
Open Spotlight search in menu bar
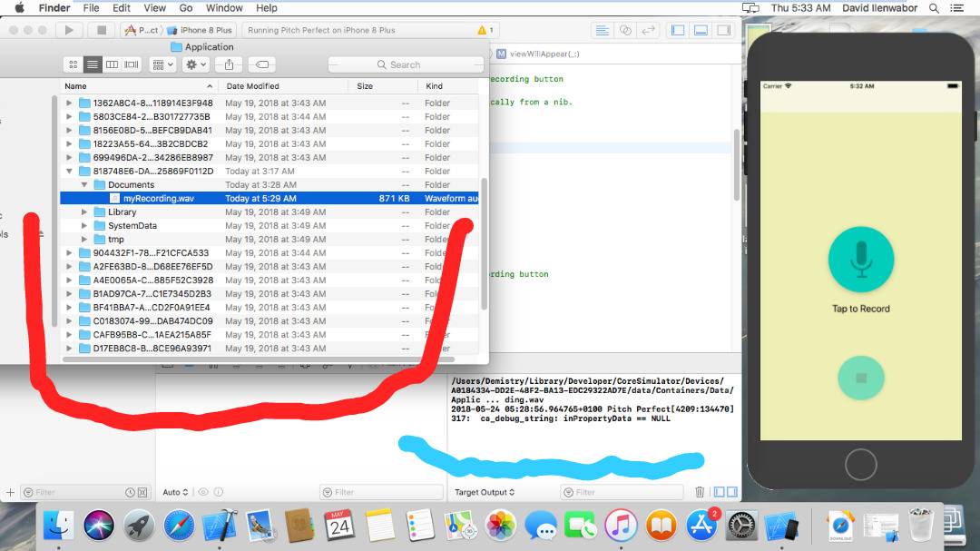(934, 8)
